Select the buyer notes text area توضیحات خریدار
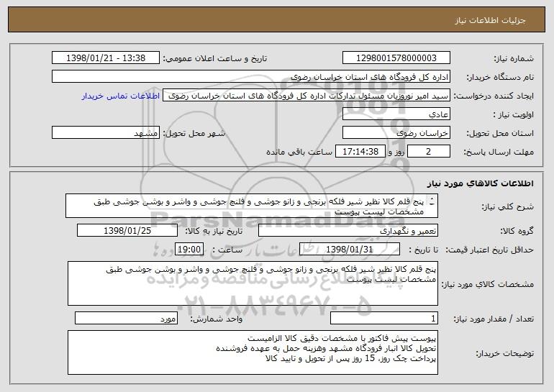Viewport: 554px width, 392px height. 253,352
